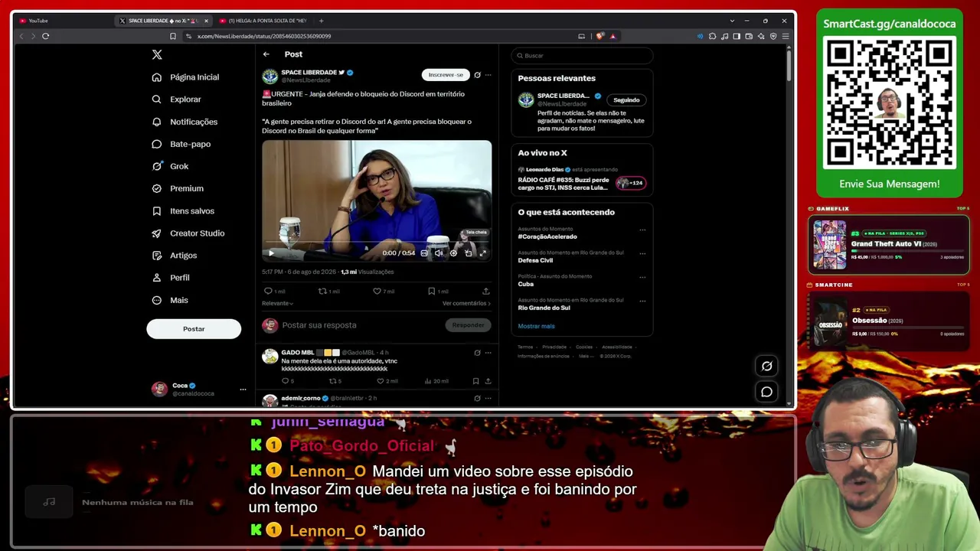Click the Inscrever-se subscribe button
Screen dimensions: 980x551
[446, 75]
